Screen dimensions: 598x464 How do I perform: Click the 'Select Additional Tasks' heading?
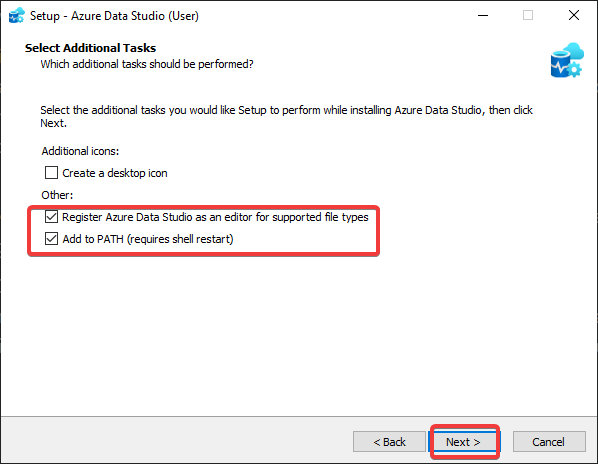(x=90, y=48)
